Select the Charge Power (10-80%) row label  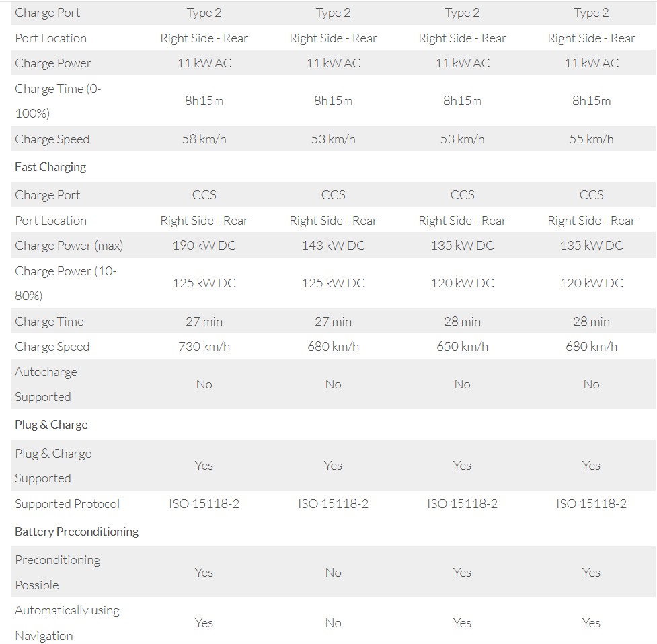click(65, 283)
